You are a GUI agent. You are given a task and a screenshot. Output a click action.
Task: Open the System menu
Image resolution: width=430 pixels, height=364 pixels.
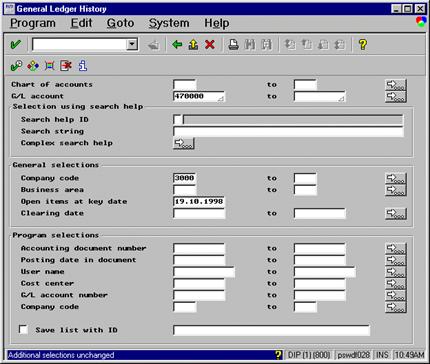[x=169, y=23]
